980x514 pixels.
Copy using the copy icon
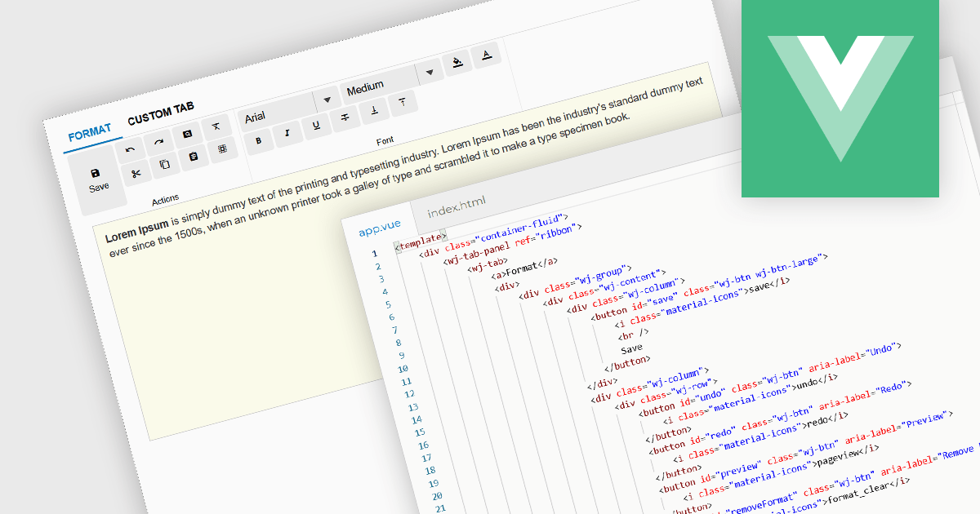(164, 165)
